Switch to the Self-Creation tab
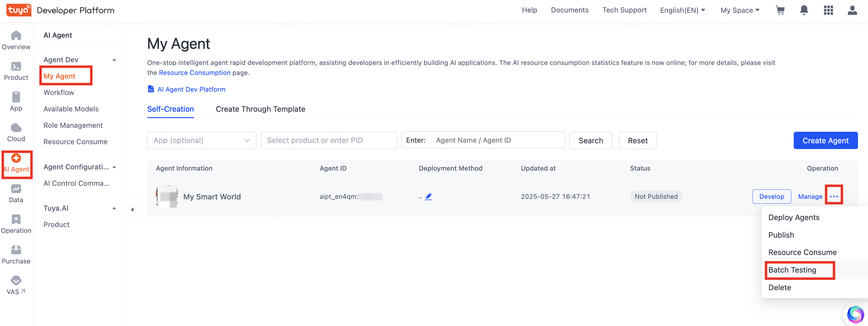 click(170, 109)
